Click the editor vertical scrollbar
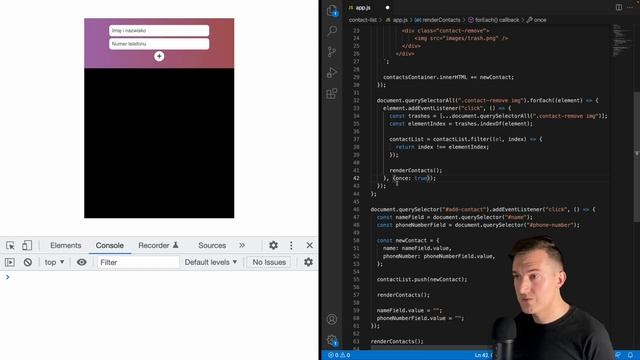 637,157
